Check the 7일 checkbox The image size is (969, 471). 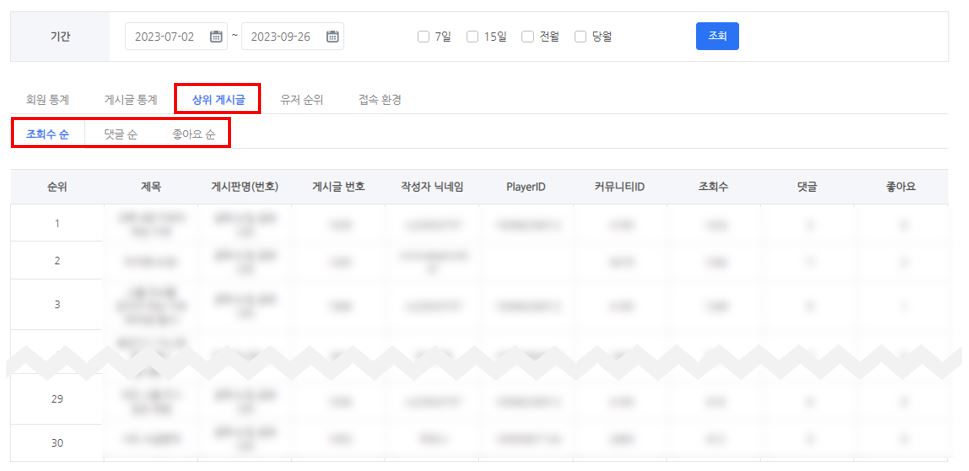(423, 36)
